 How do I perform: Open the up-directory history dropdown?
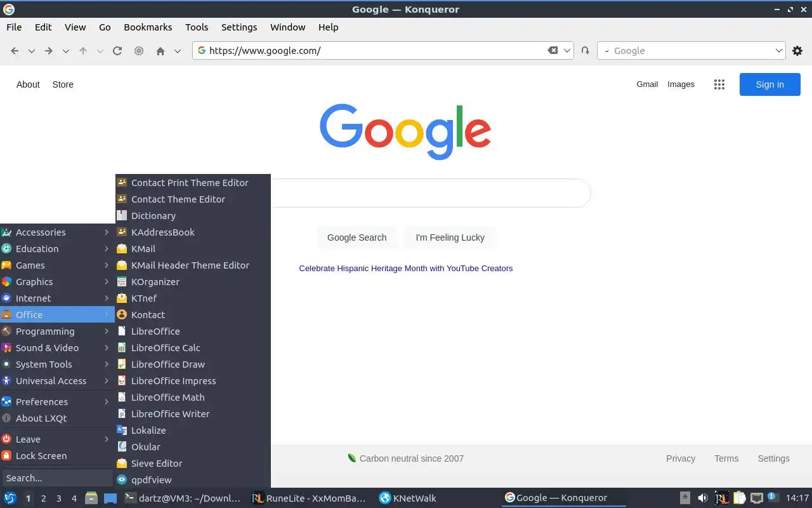100,51
